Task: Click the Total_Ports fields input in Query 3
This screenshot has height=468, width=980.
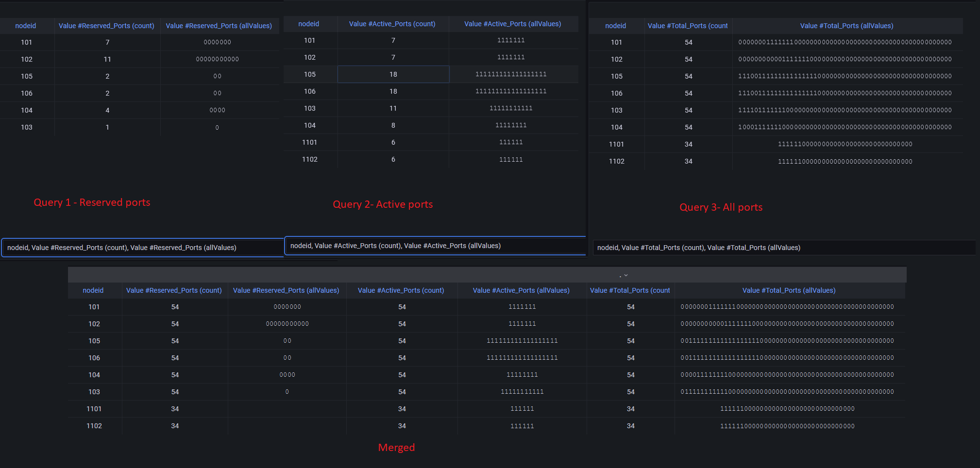Action: click(x=784, y=248)
